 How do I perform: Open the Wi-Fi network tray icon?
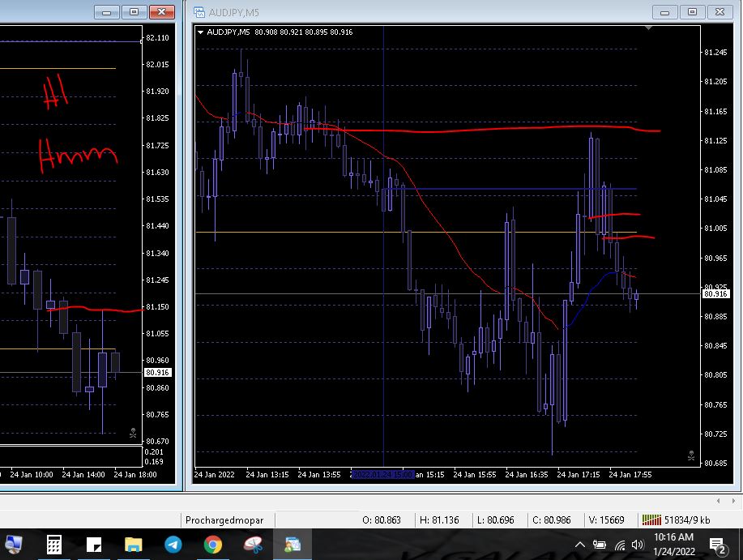[x=620, y=545]
